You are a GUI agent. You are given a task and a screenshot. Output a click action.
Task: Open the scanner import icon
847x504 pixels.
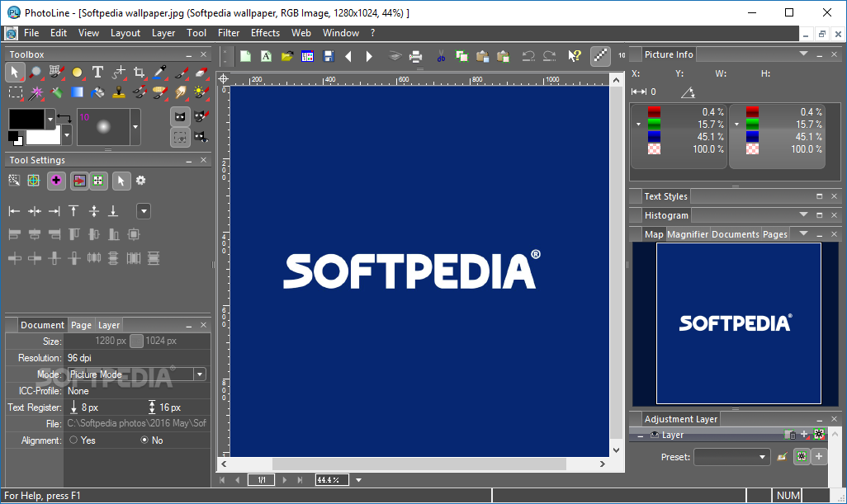click(395, 56)
